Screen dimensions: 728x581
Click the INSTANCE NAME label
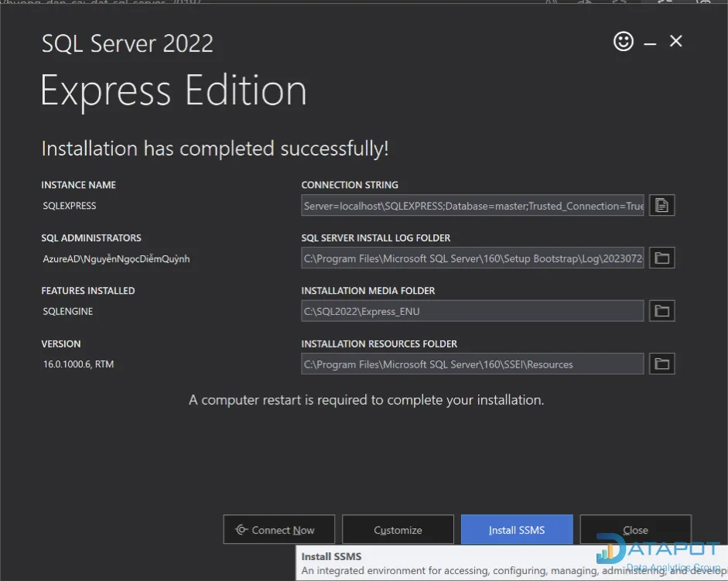point(78,185)
